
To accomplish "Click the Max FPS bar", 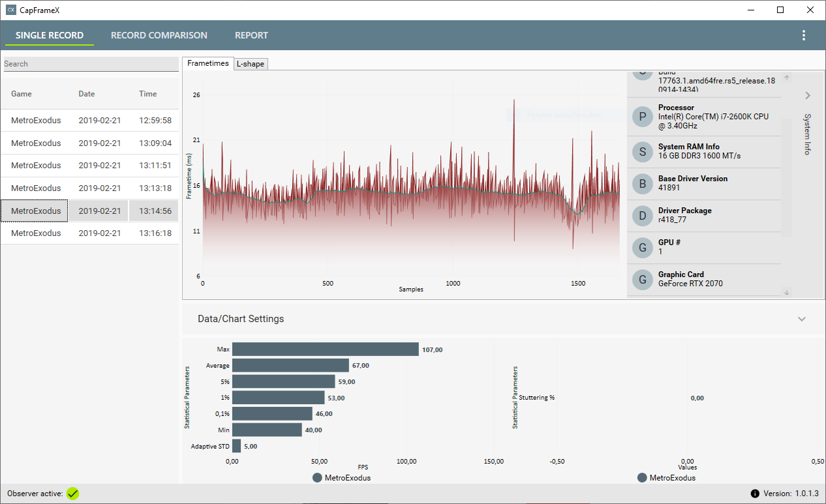I will [x=326, y=349].
